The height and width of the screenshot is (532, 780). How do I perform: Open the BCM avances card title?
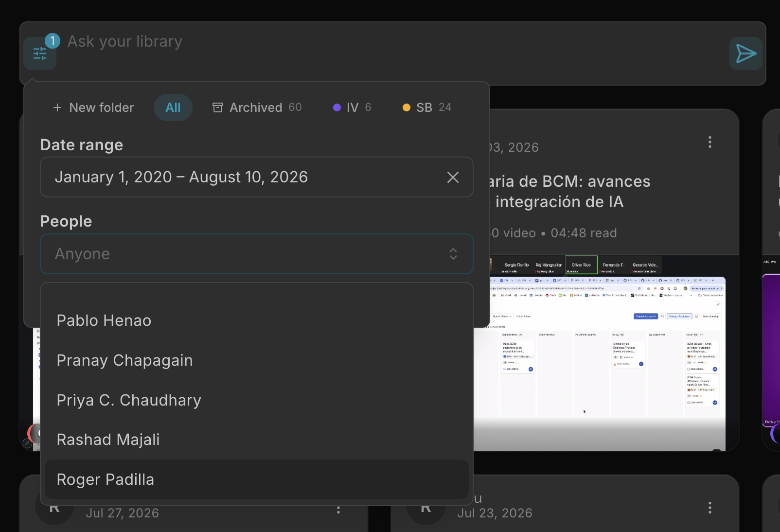[x=569, y=192]
